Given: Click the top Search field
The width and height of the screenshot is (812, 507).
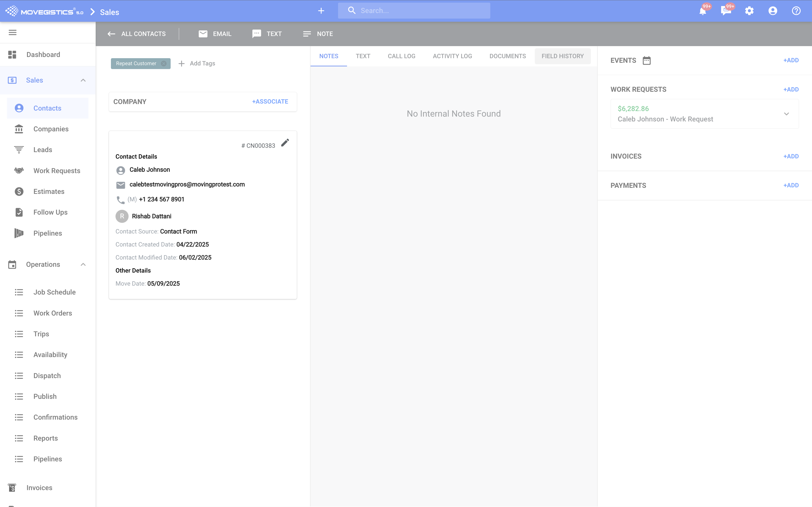Looking at the screenshot, I should (x=420, y=11).
